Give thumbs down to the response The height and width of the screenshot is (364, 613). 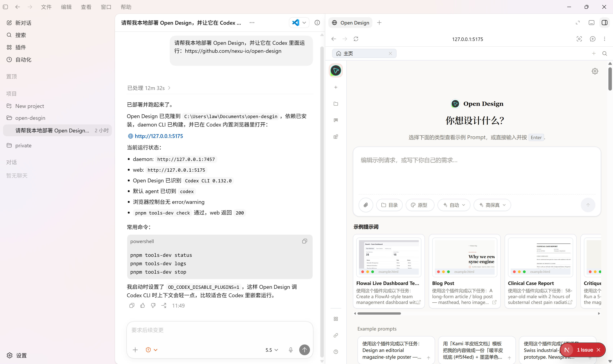pyautogui.click(x=153, y=306)
